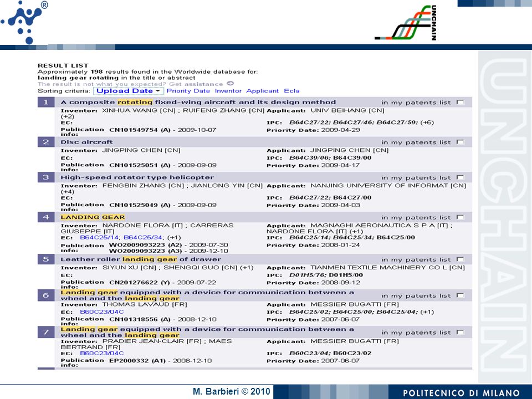The image size is (532, 399).
Task: Click publication number CN101318556 (A)
Action: [x=140, y=319]
